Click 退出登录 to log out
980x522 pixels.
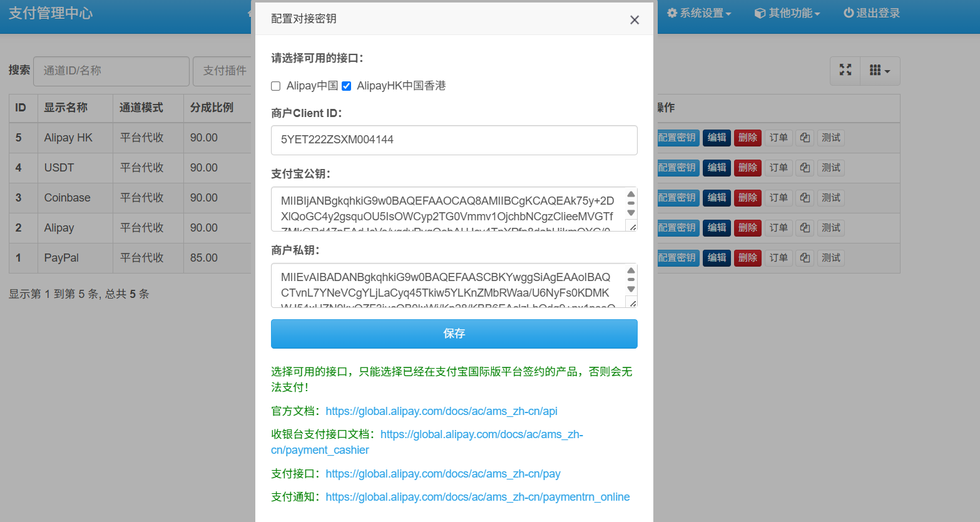[x=872, y=13]
